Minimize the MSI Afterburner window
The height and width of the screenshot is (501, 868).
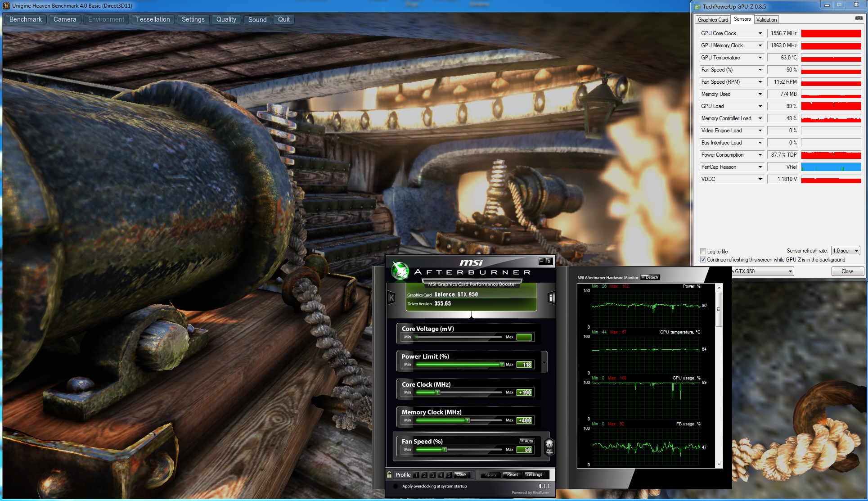pos(541,261)
